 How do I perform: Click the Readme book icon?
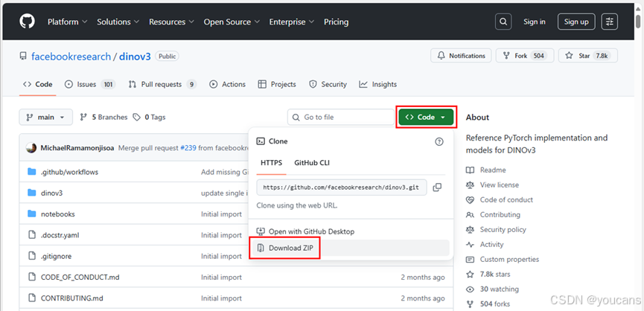point(470,170)
